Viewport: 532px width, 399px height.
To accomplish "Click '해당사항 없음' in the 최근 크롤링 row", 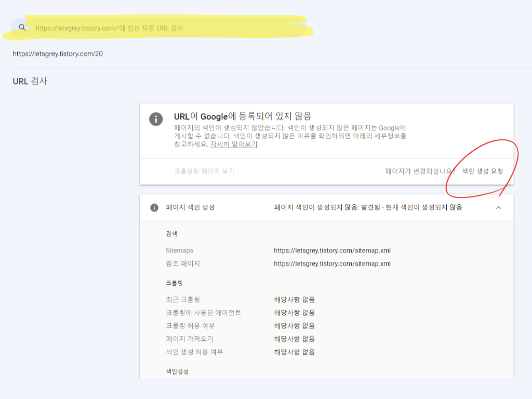I will click(294, 300).
